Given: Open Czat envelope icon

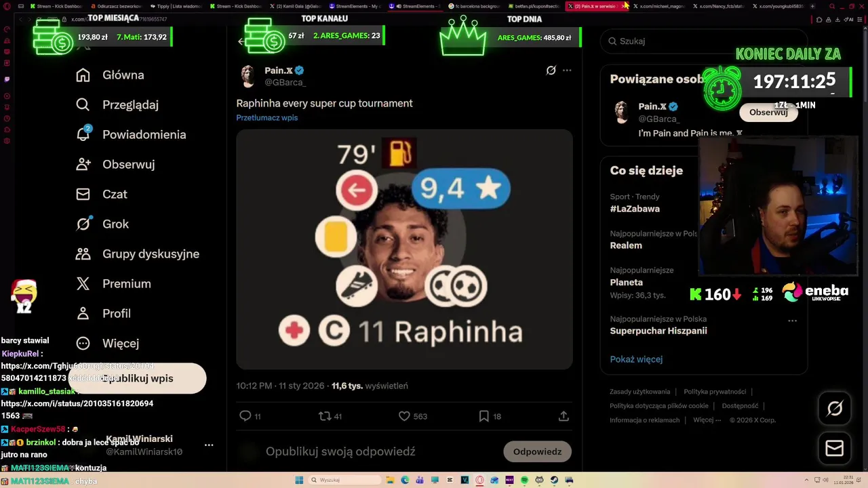Looking at the screenshot, I should tap(83, 195).
